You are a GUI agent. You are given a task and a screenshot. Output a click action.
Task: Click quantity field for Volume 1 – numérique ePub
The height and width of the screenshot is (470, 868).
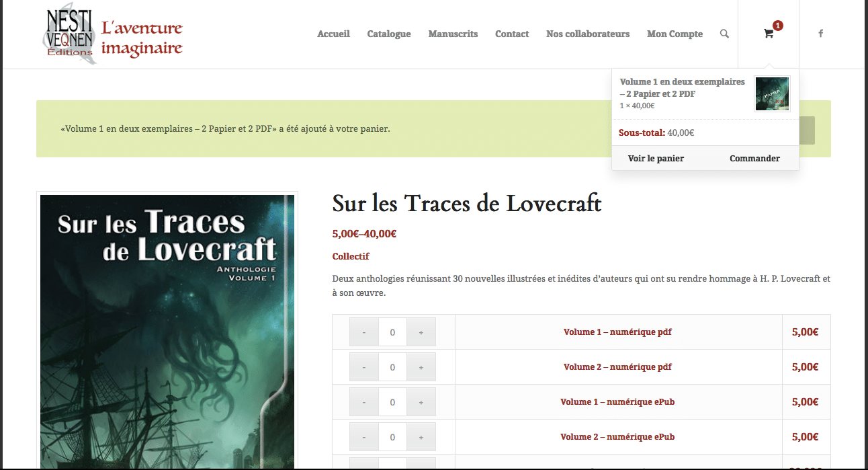(392, 402)
